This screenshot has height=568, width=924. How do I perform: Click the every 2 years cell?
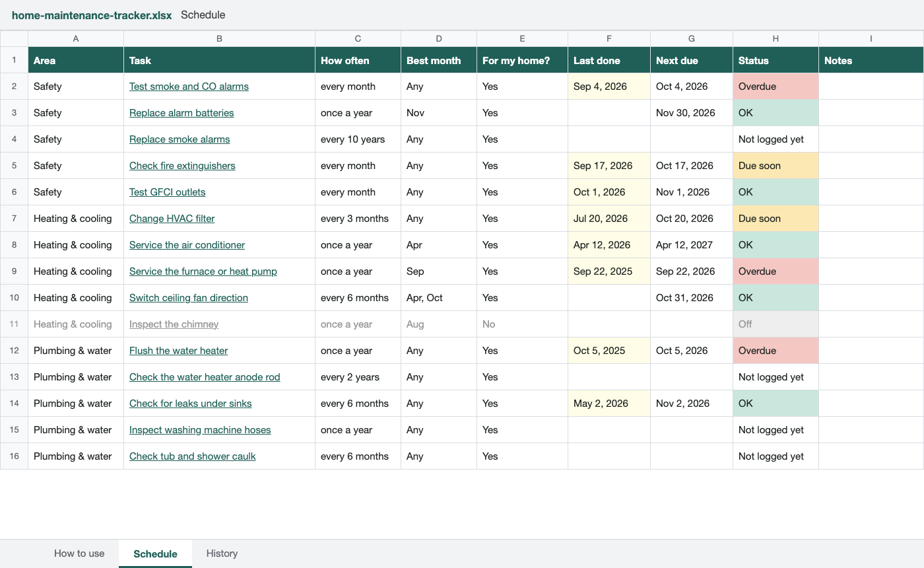tap(358, 377)
